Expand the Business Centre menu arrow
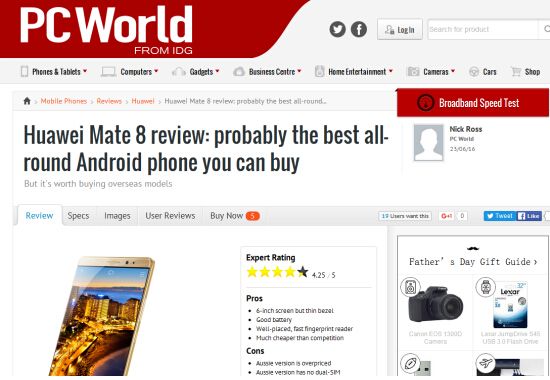Image resolution: width=550 pixels, height=380 pixels. [x=300, y=71]
